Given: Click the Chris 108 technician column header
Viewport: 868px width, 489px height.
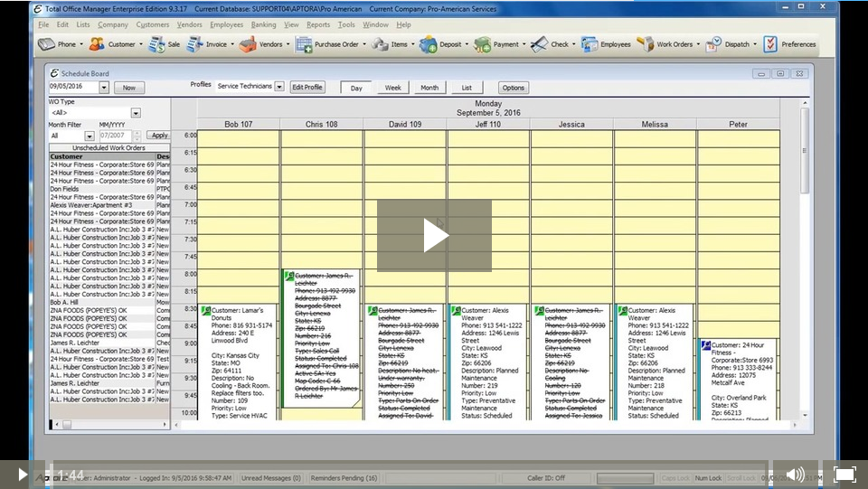Looking at the screenshot, I should pos(322,125).
